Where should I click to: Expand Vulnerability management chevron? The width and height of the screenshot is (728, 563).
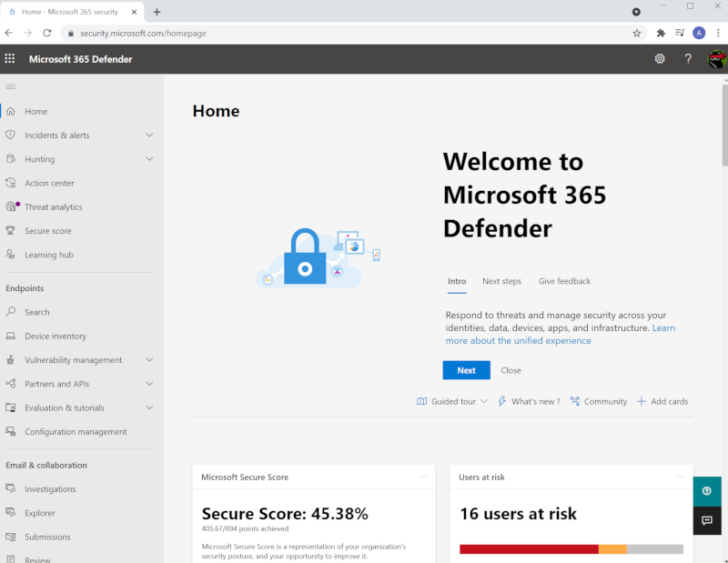[149, 359]
